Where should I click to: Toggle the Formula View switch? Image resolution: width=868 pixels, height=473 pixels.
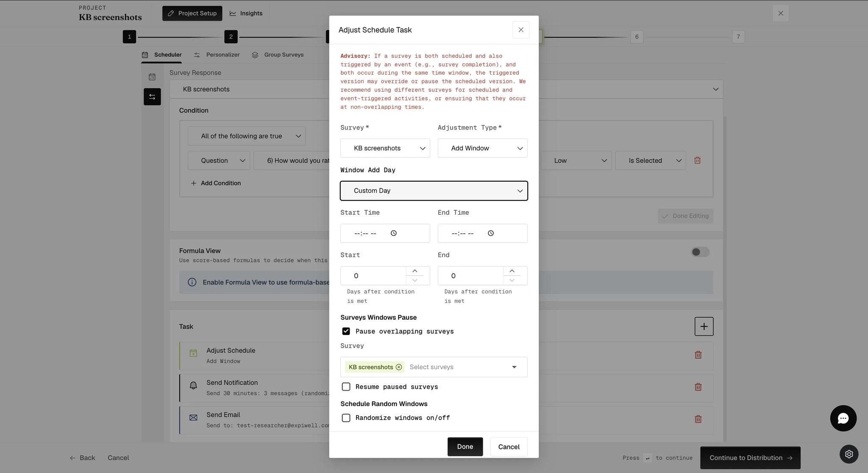[x=700, y=252]
